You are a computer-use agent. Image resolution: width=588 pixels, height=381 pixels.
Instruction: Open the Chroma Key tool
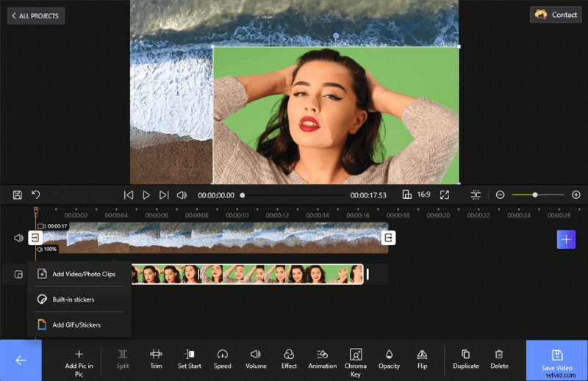[x=356, y=363]
